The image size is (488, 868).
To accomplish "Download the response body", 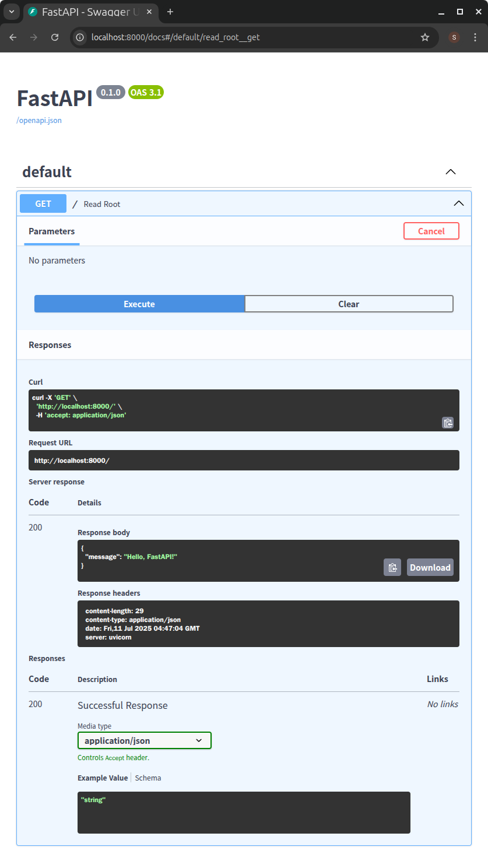I will click(430, 567).
